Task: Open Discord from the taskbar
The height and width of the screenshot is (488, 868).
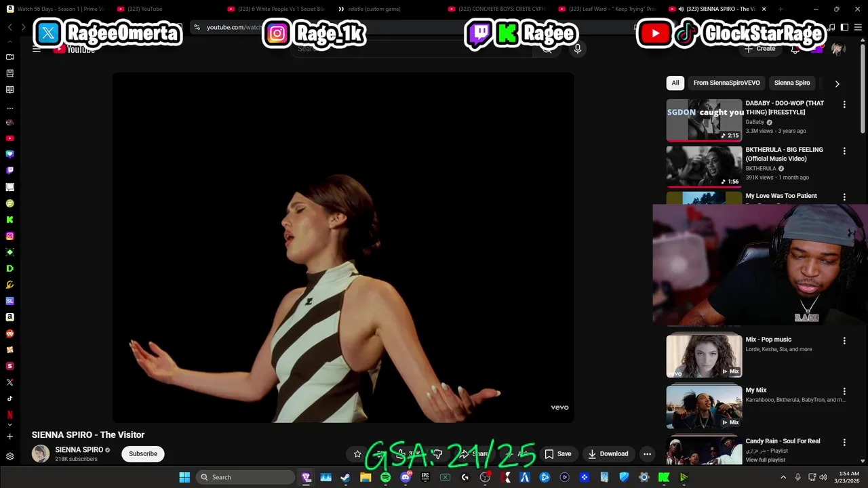Action: pyautogui.click(x=406, y=477)
